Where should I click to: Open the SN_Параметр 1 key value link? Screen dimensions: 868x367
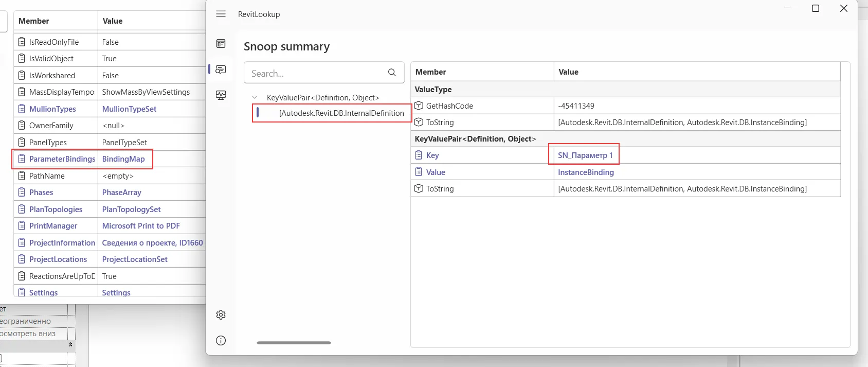click(x=585, y=155)
